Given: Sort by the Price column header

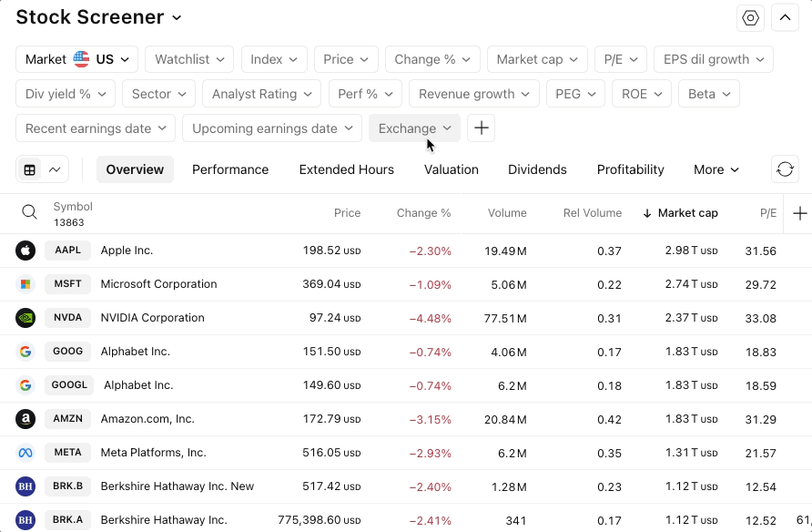Looking at the screenshot, I should pos(347,213).
